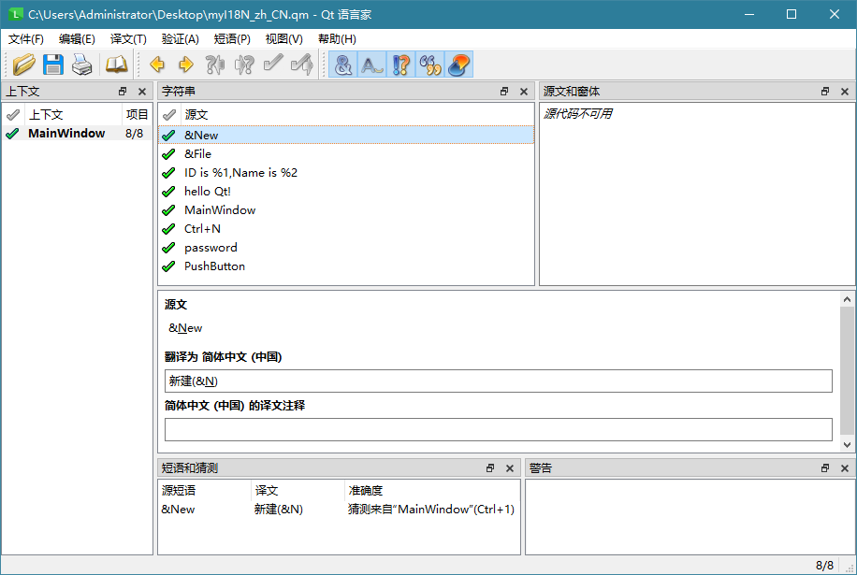
Task: Open the 短语(P) menu
Action: 232,39
